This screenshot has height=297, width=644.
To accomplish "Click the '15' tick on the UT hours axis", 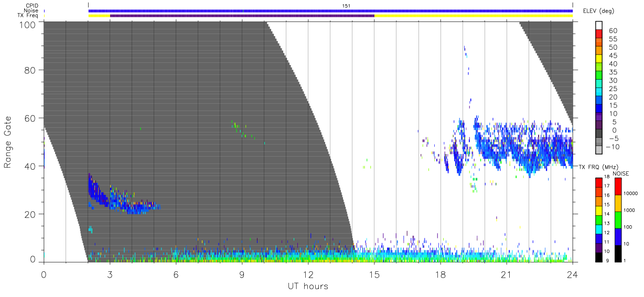I will [x=374, y=274].
